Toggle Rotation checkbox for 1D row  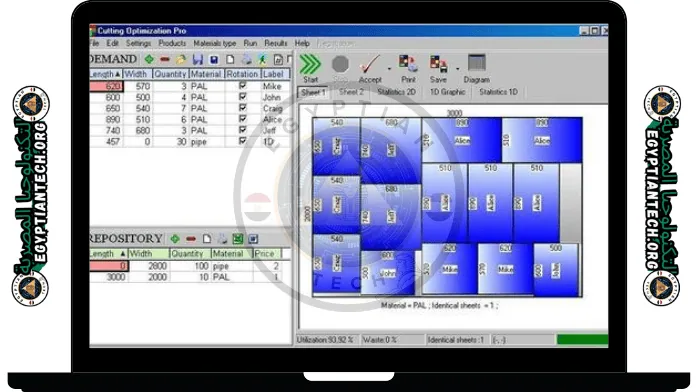click(x=243, y=141)
